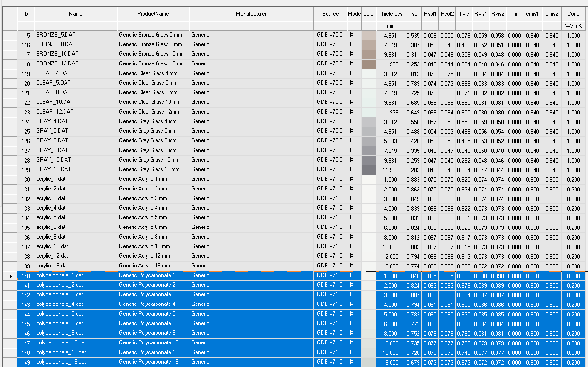Click the Tvis column header
The width and height of the screenshot is (588, 367).
pos(464,14)
